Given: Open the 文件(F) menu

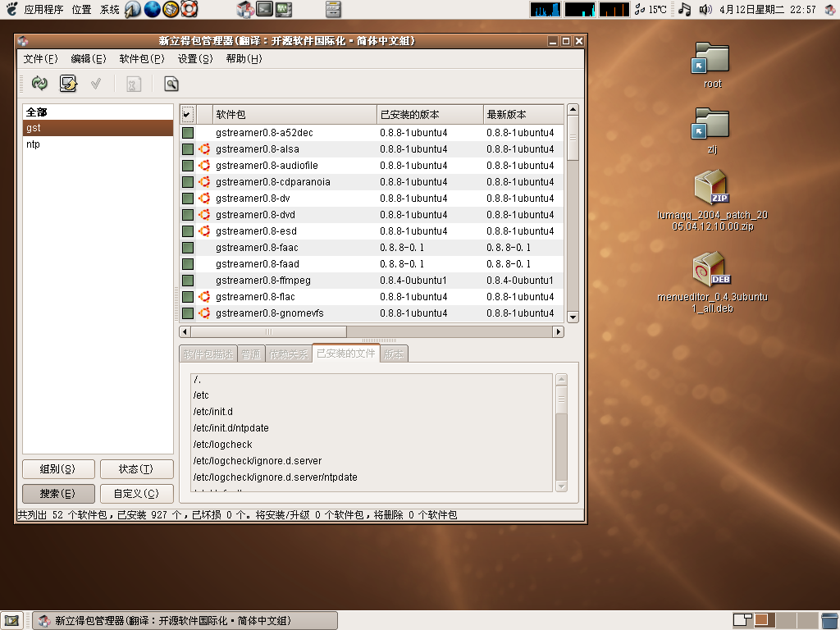Looking at the screenshot, I should tap(40, 59).
